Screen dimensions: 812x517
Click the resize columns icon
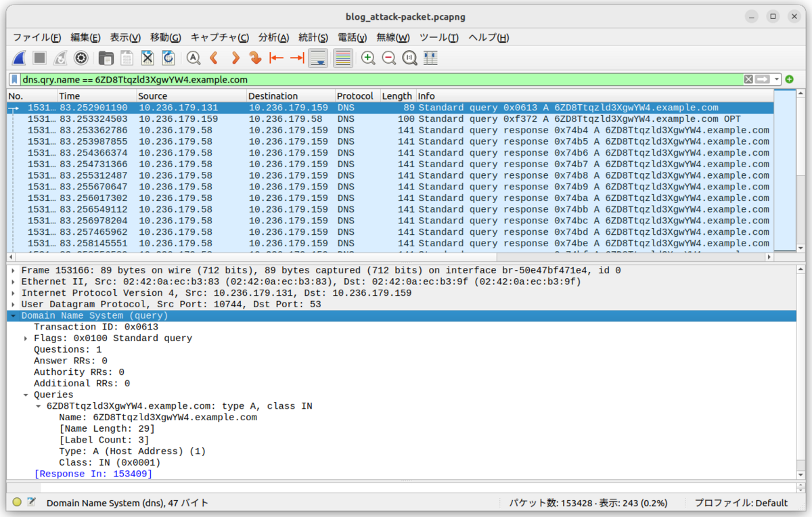tap(430, 58)
